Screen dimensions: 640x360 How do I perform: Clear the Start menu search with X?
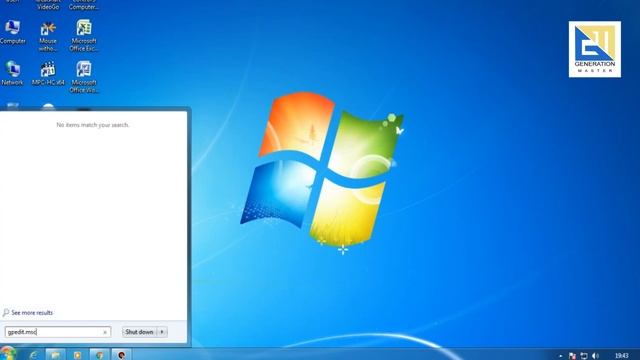pos(105,332)
